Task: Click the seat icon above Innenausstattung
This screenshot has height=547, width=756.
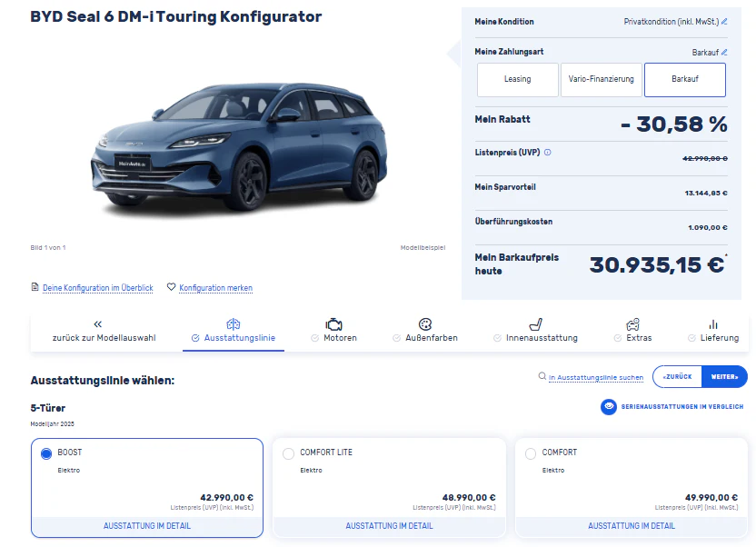Action: tap(536, 323)
